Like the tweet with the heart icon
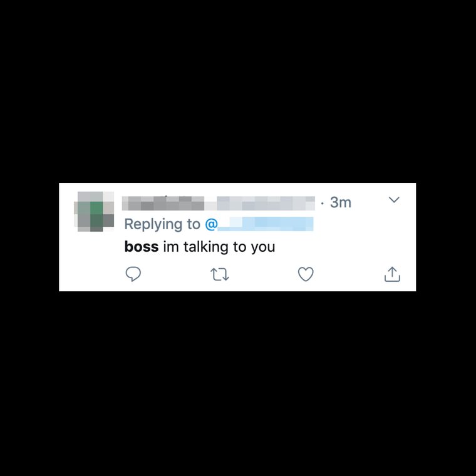476x476 pixels. coord(306,274)
